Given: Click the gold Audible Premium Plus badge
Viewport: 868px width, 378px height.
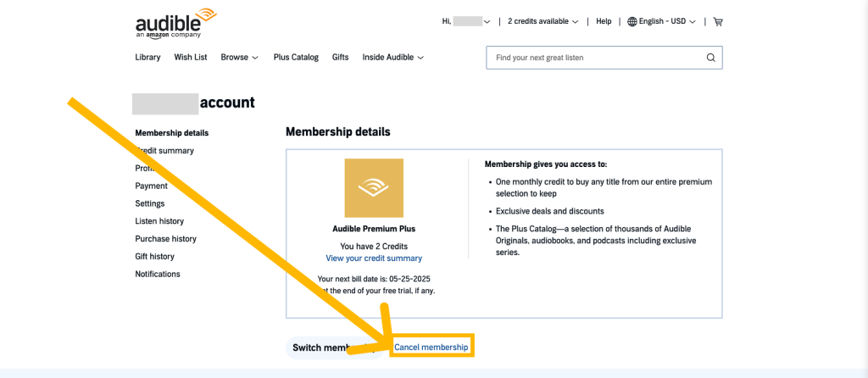Looking at the screenshot, I should [x=374, y=188].
